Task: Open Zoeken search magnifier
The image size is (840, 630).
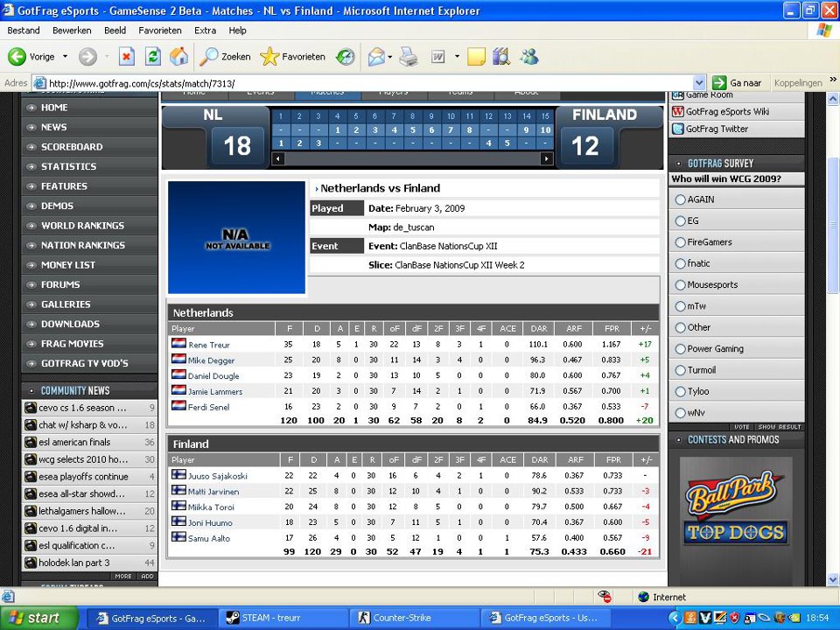Action: (208, 56)
